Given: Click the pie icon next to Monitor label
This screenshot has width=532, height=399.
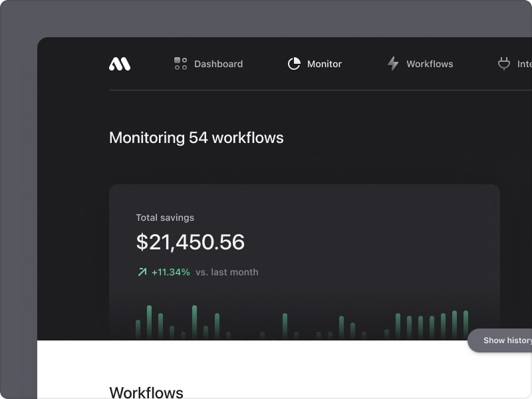Looking at the screenshot, I should click(x=294, y=64).
